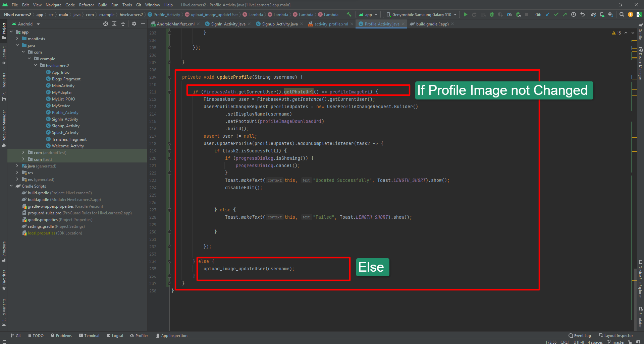The height and width of the screenshot is (344, 644).
Task: Open Device Manager icon in main toolbar
Action: [602, 14]
